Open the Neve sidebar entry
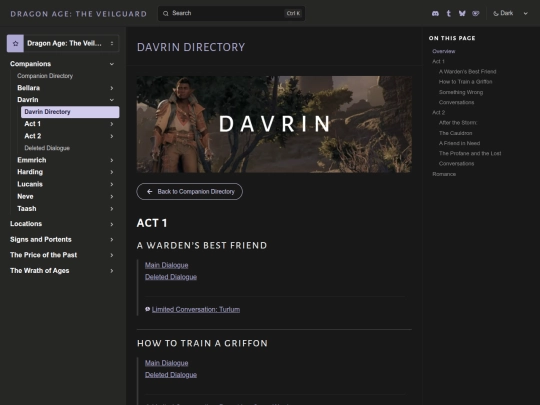 [x=25, y=197]
